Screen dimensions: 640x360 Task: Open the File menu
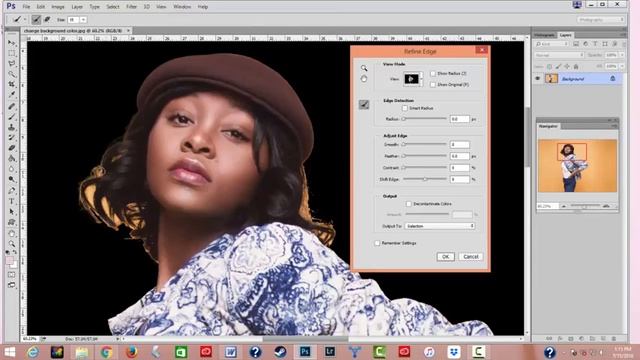click(x=26, y=7)
